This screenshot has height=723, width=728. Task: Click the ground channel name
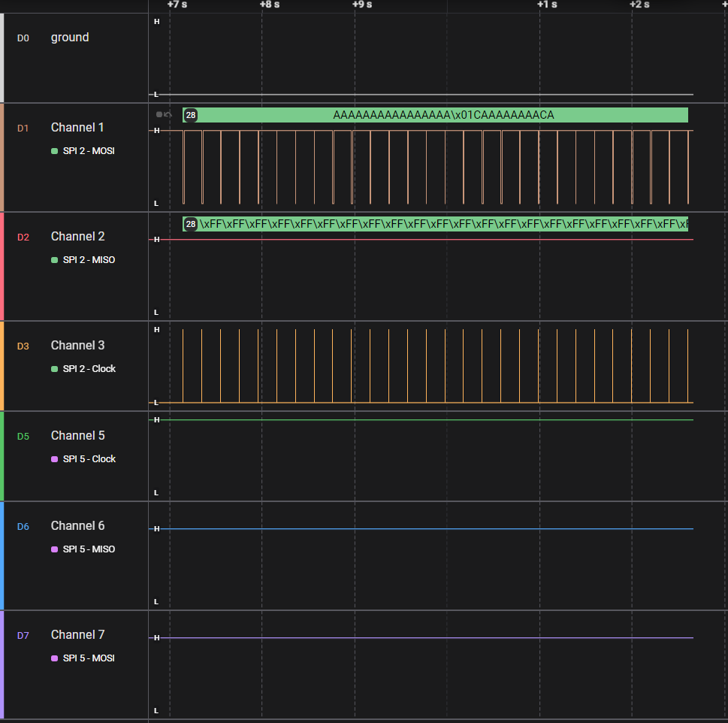pyautogui.click(x=70, y=37)
